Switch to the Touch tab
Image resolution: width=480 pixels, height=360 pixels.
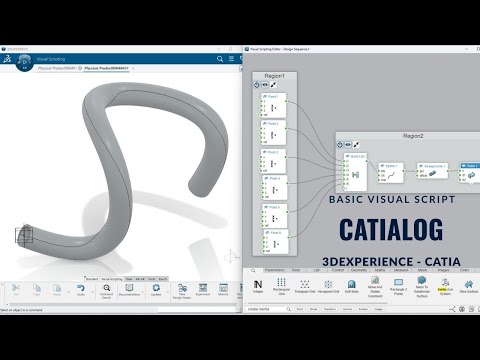pyautogui.click(x=163, y=279)
